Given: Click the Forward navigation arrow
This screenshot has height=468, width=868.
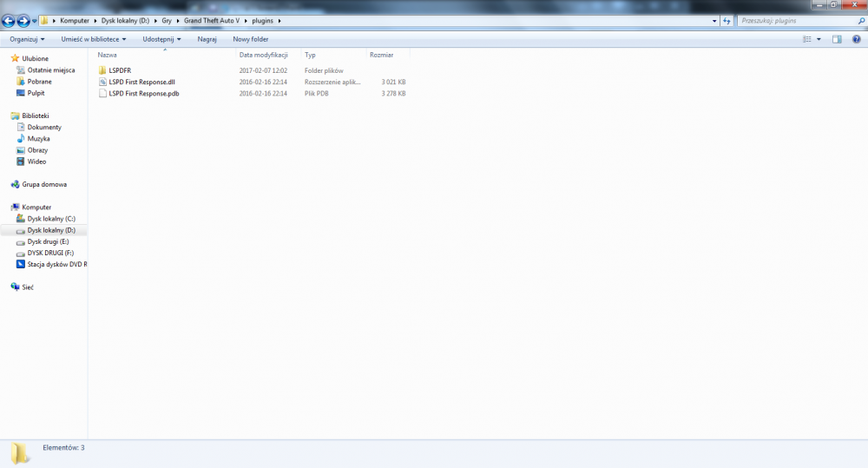Looking at the screenshot, I should tap(23, 21).
